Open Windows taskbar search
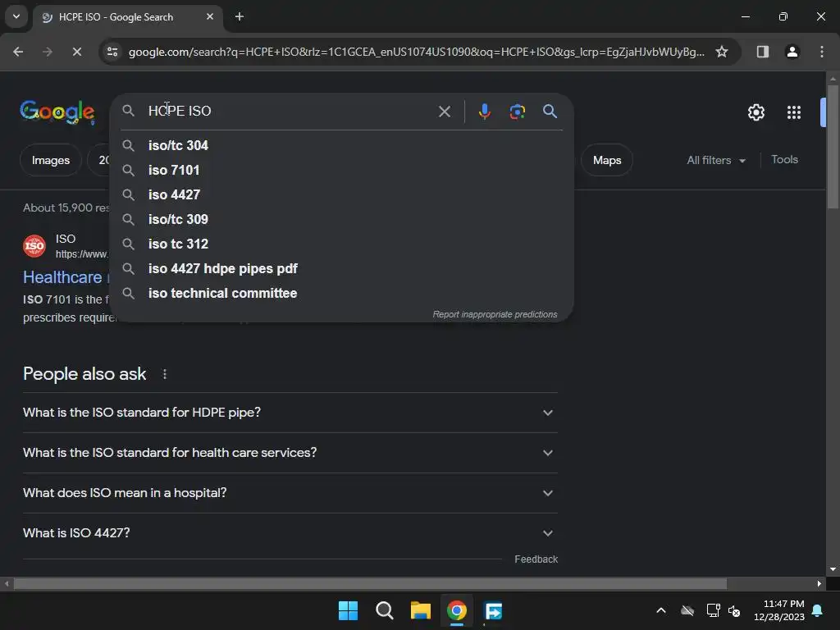The width and height of the screenshot is (840, 630). 385,610
